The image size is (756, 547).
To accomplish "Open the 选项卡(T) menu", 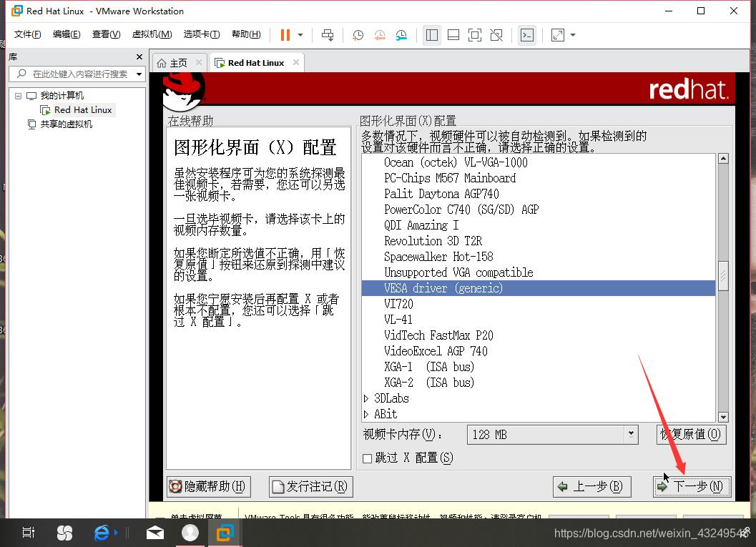I will (x=202, y=34).
